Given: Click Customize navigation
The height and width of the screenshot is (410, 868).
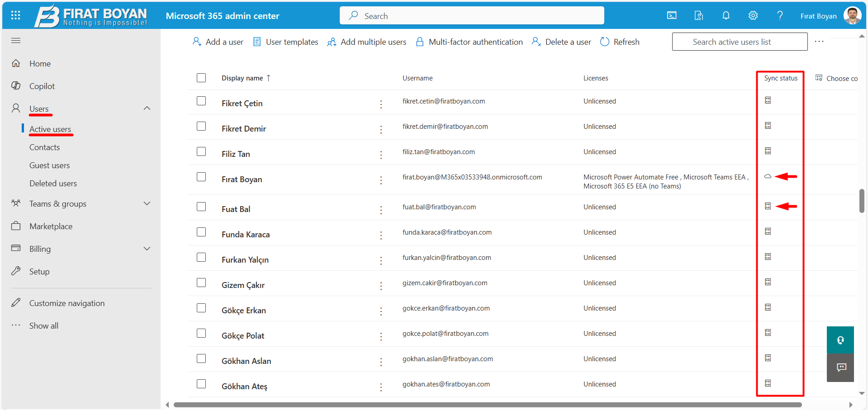Looking at the screenshot, I should (x=67, y=303).
